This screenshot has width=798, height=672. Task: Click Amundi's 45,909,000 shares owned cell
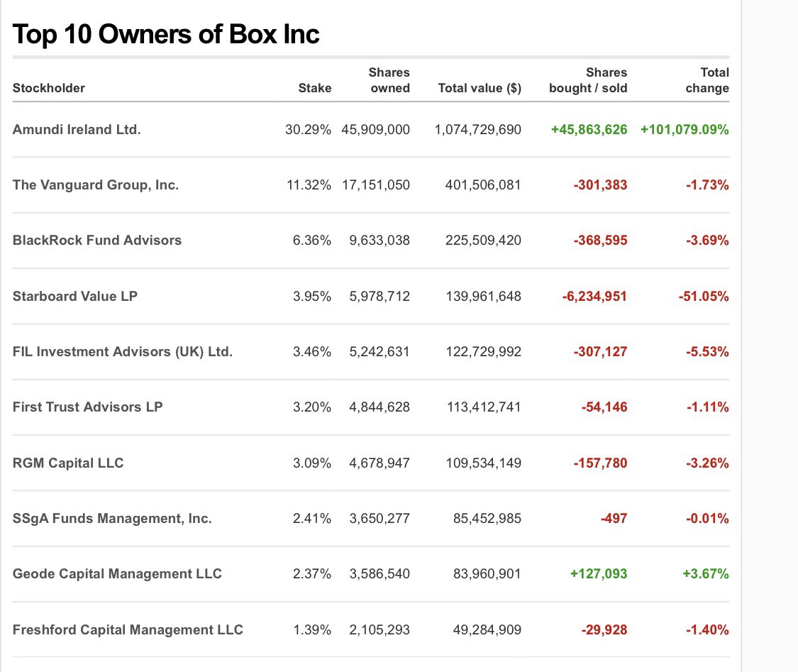click(375, 130)
